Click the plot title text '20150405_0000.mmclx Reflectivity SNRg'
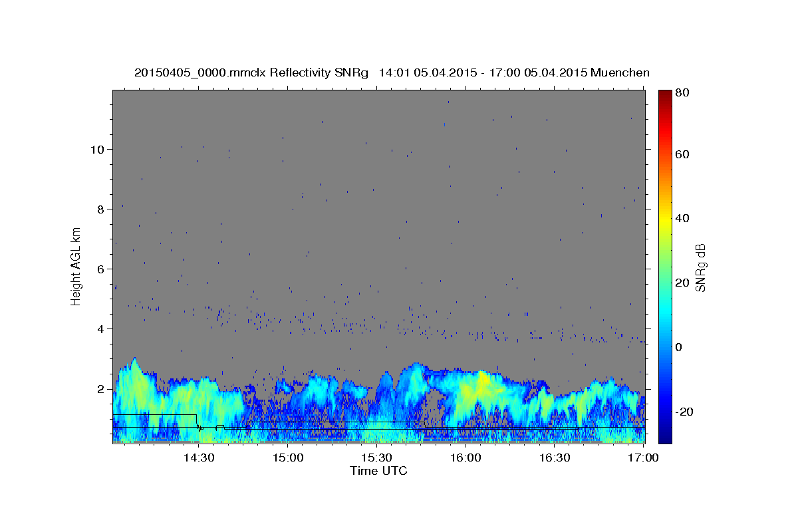 251,72
